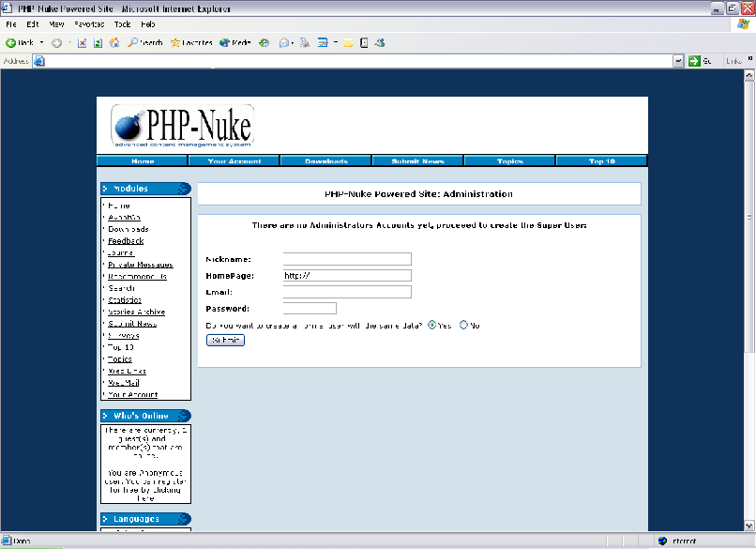
Task: Open the Tools menu
Action: click(x=122, y=23)
